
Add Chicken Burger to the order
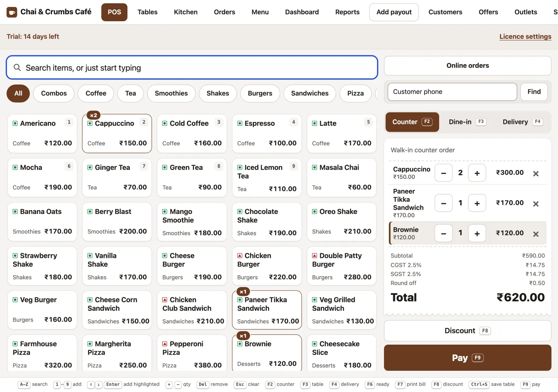point(267,266)
